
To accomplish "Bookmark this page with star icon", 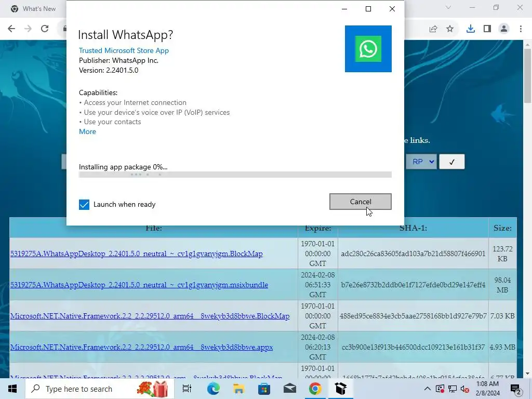I will click(x=450, y=29).
